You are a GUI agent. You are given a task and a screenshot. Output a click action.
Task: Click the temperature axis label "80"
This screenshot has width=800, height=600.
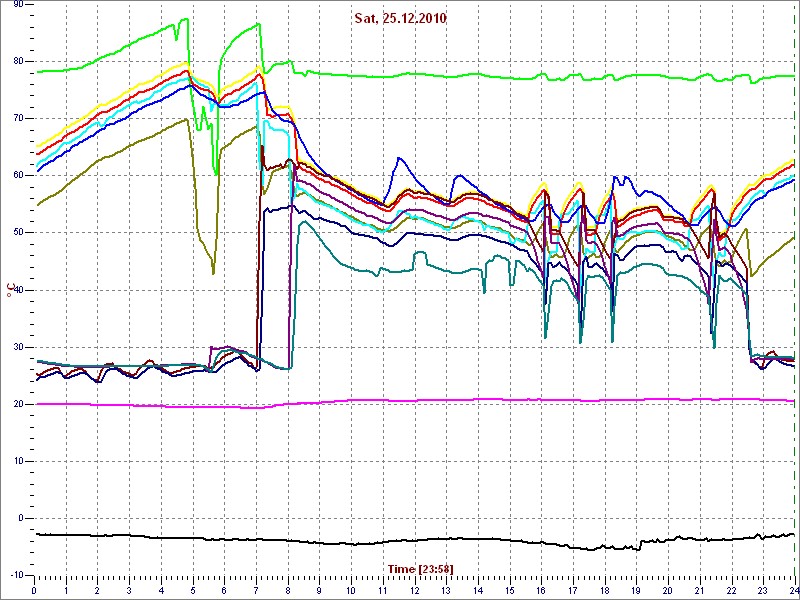tap(17, 61)
